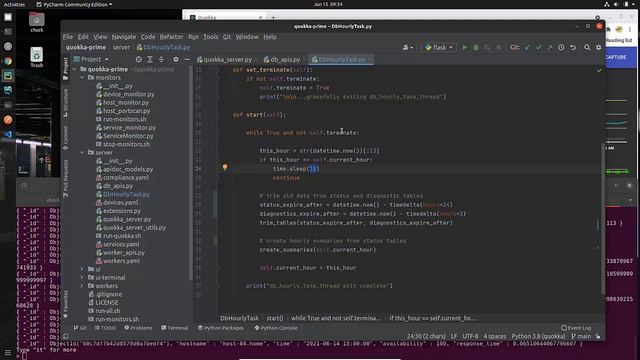Click the lightbulb intention icon at line 24
640x360 pixels.
(225, 167)
